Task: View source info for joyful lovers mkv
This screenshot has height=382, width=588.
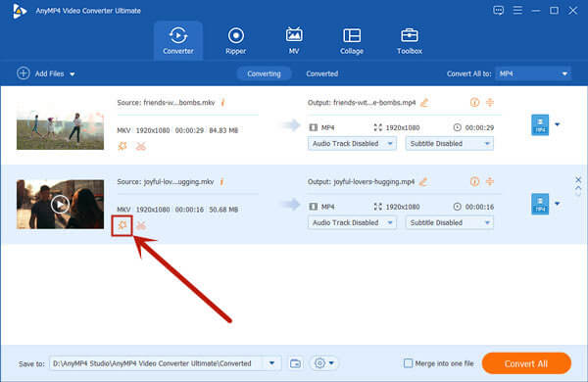Action: coord(222,182)
